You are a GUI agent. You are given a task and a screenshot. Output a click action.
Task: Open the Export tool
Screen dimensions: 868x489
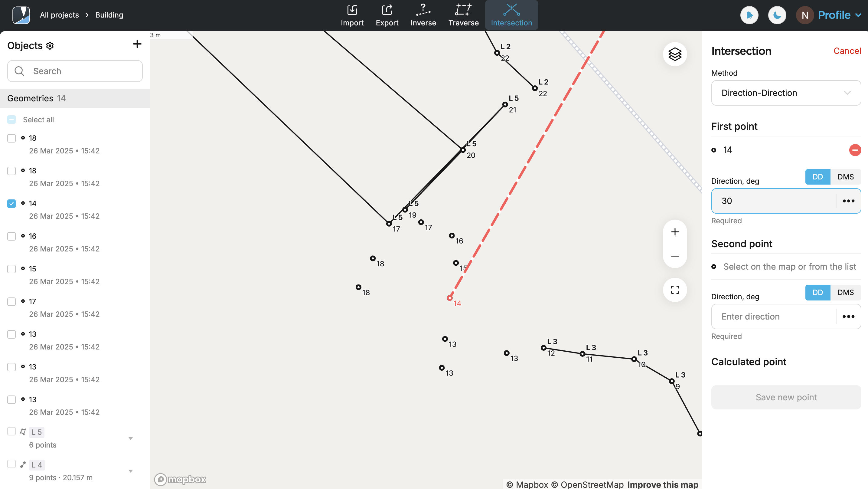tap(387, 15)
